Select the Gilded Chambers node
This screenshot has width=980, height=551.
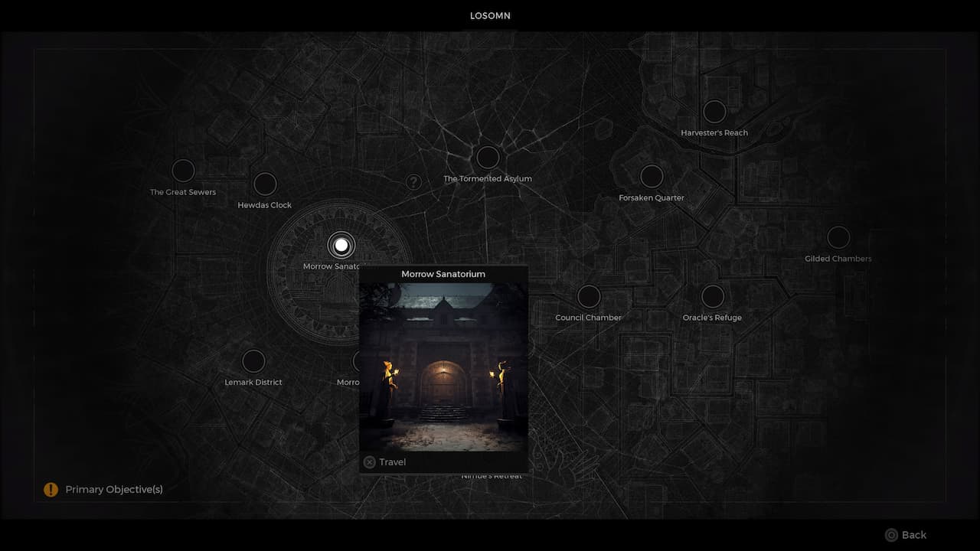click(838, 237)
